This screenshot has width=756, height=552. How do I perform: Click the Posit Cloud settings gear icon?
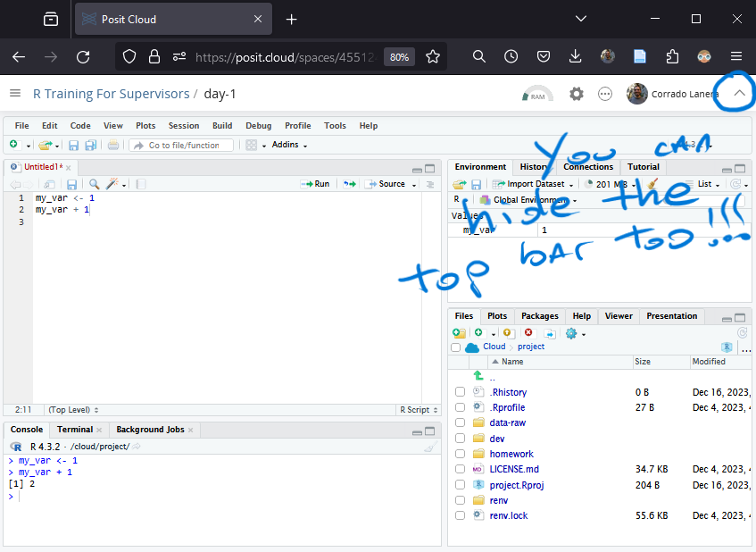coord(577,94)
